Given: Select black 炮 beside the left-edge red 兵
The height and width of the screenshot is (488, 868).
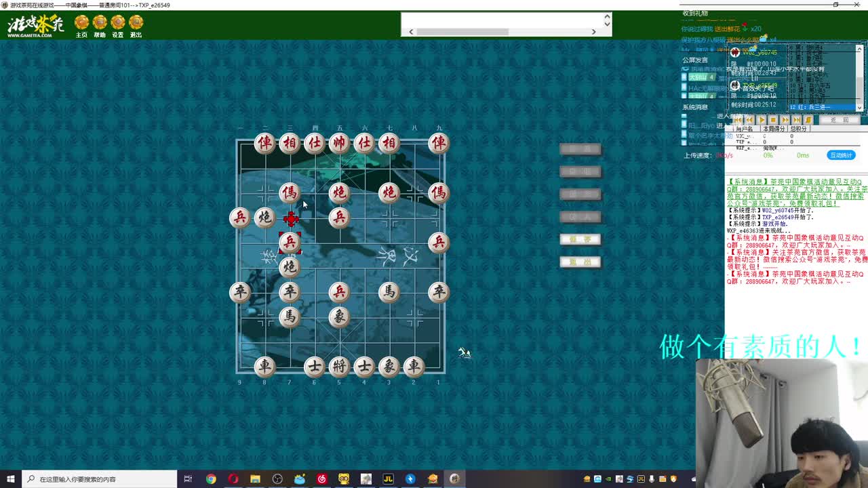Looking at the screenshot, I should click(x=264, y=218).
